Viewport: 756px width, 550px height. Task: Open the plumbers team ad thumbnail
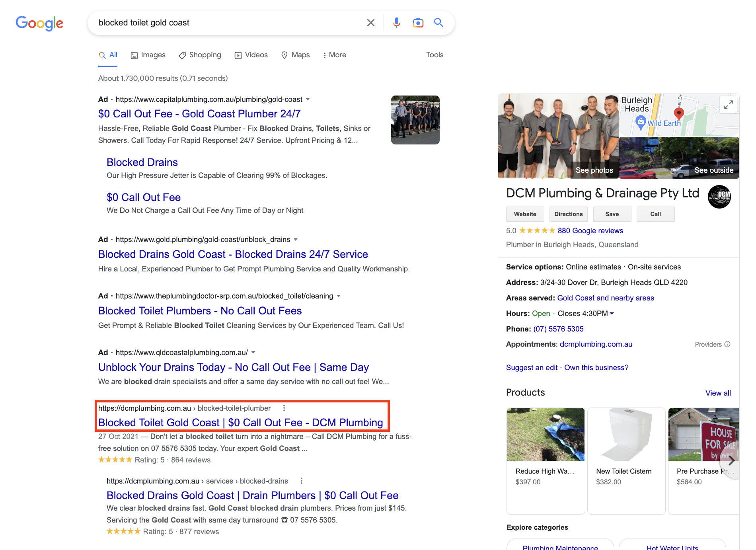click(x=415, y=120)
